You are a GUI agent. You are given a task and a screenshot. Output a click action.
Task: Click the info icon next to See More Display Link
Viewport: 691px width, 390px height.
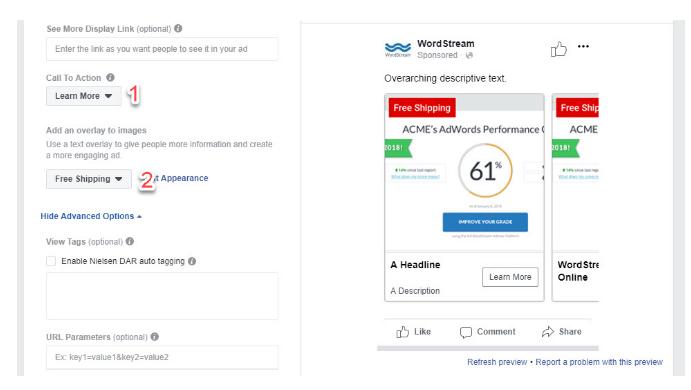tap(178, 28)
